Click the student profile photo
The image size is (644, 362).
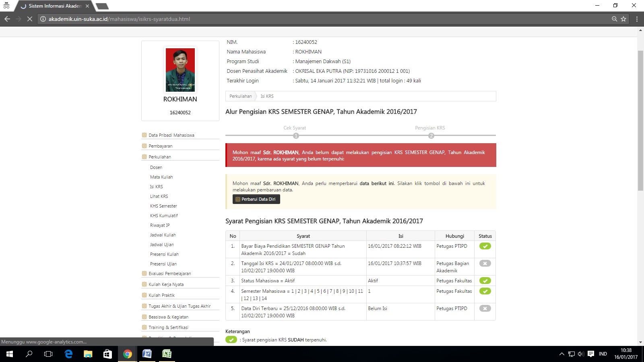point(180,70)
